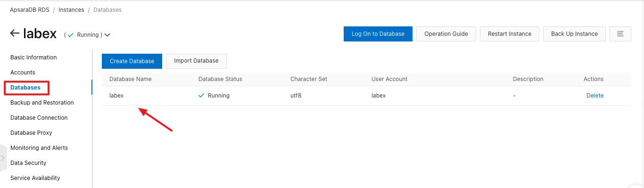Screen dimensions: 644x188
Task: Select Databases in sidebar
Action: click(x=25, y=88)
